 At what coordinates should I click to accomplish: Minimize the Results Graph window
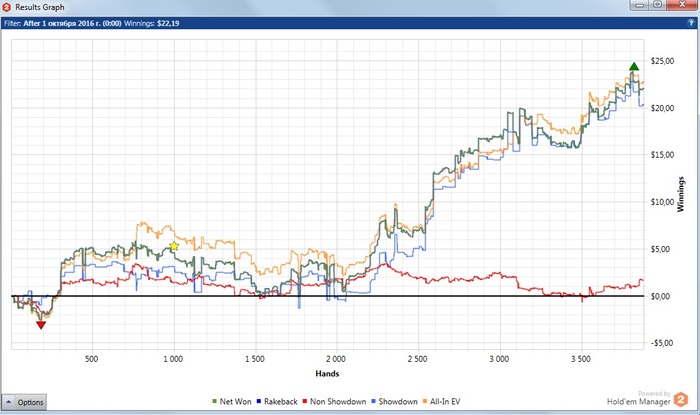point(639,5)
